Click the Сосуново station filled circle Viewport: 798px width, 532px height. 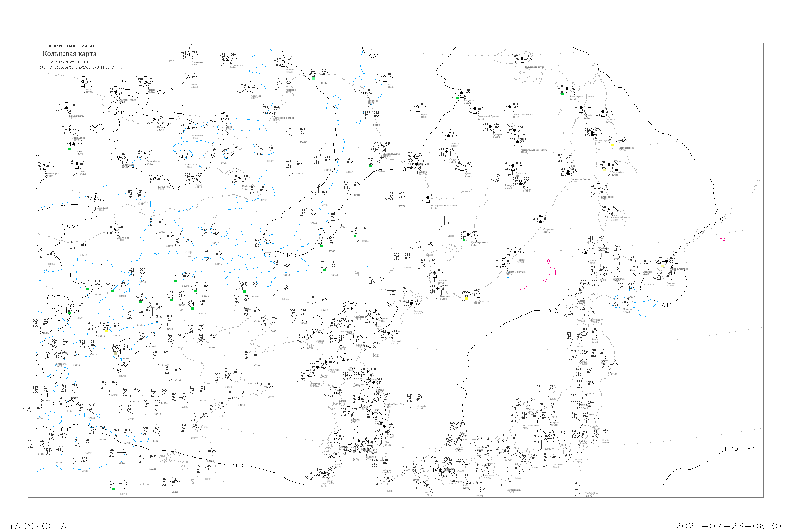click(x=541, y=222)
